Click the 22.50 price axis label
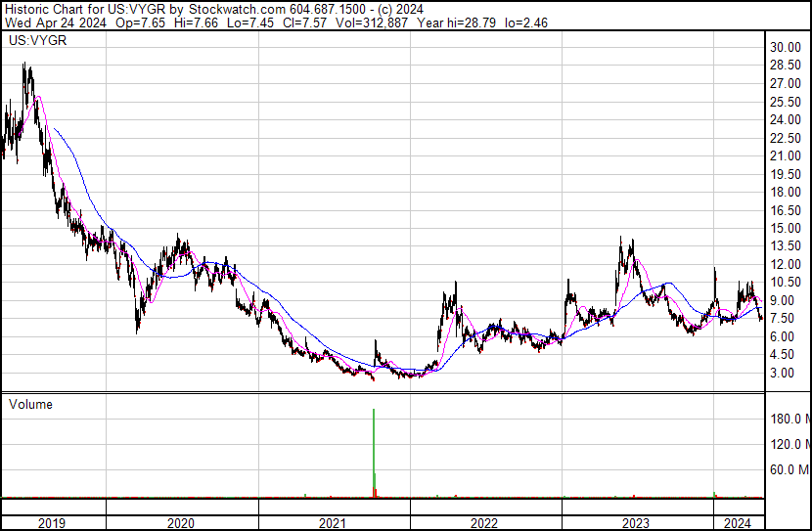The image size is (812, 531). (x=786, y=138)
